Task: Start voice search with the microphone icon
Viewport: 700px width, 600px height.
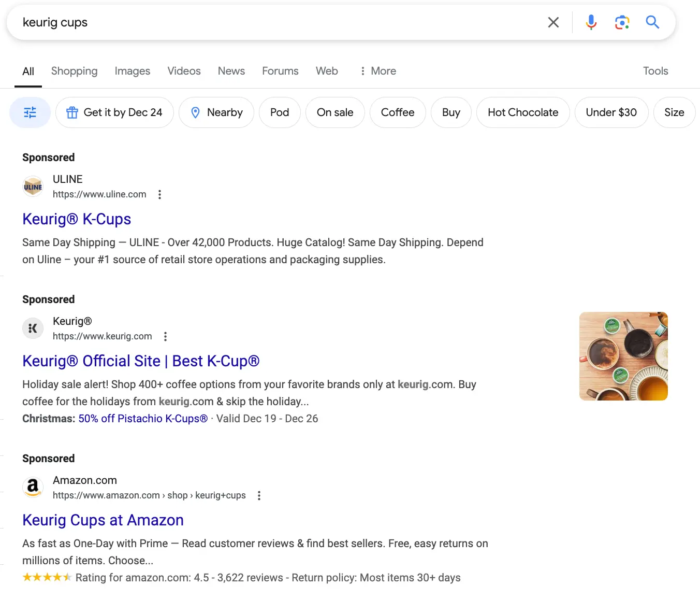Action: click(x=591, y=22)
